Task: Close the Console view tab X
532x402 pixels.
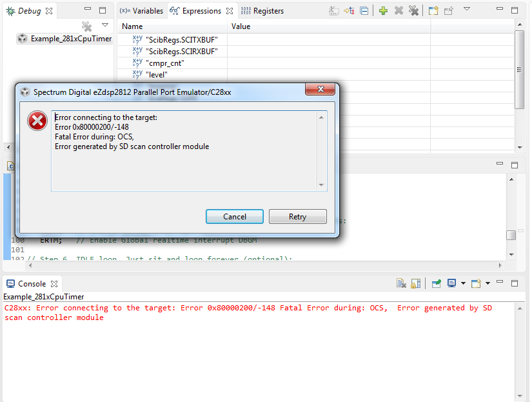Action: point(54,283)
